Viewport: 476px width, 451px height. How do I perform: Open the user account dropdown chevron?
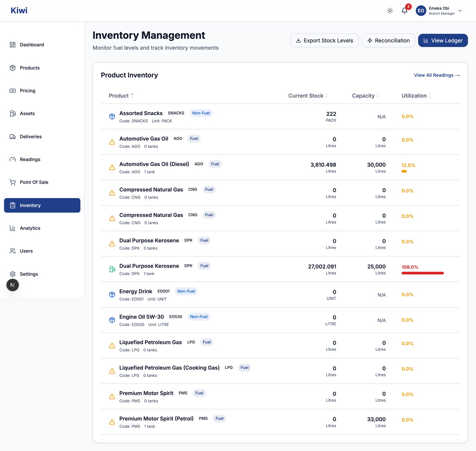click(460, 11)
